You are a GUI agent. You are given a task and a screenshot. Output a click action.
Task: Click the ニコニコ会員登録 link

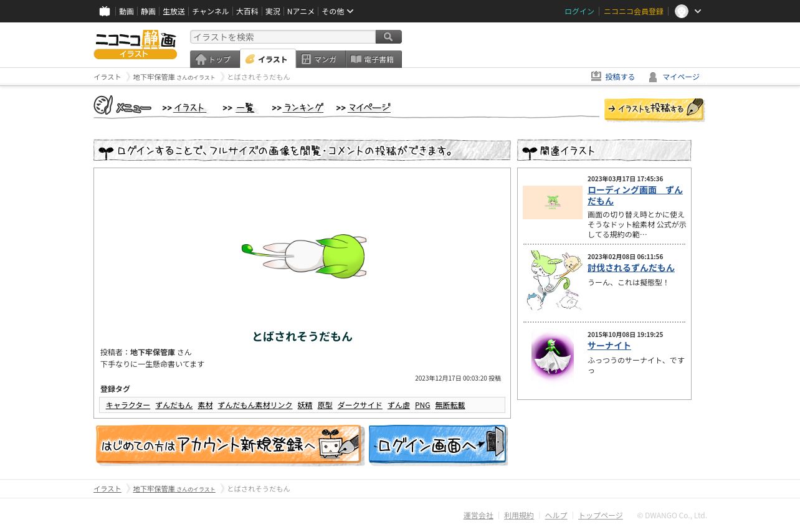tap(634, 11)
